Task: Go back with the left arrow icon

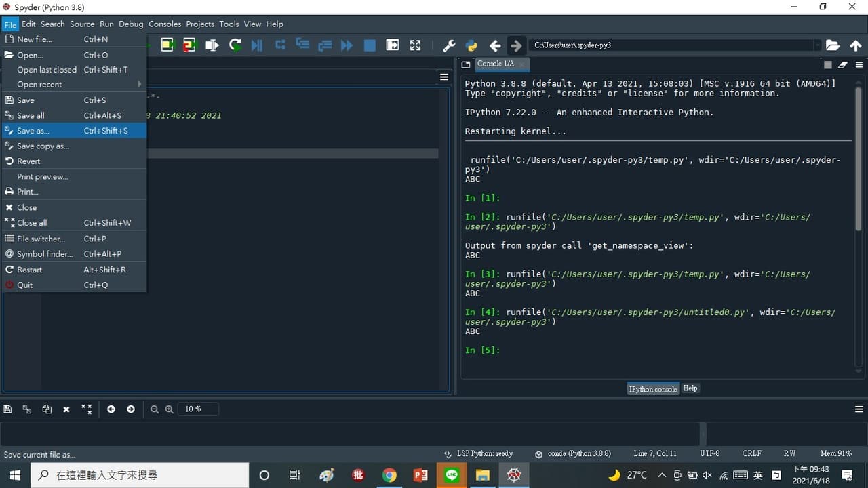Action: [x=495, y=45]
